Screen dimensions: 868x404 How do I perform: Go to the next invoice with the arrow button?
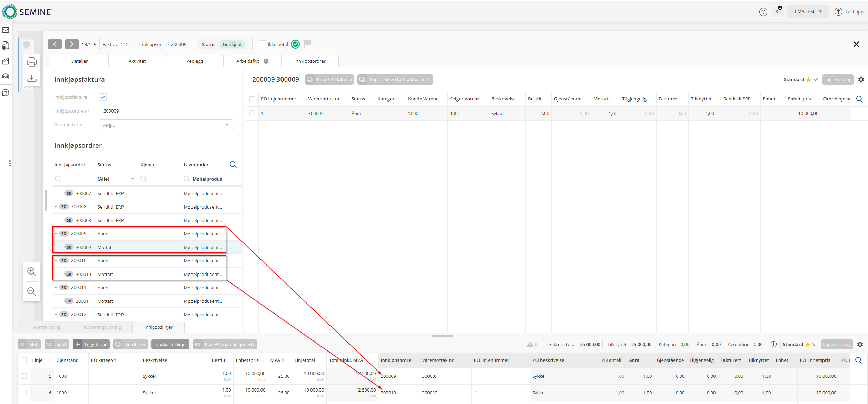[71, 44]
